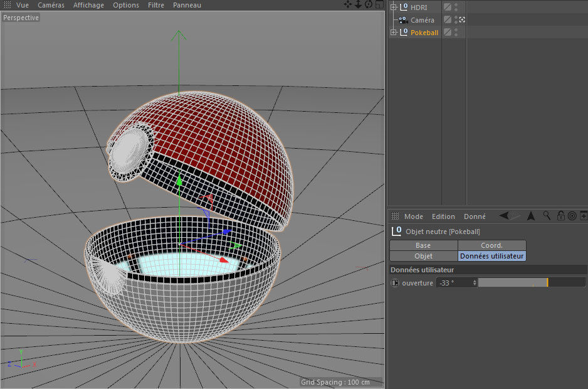Click the ouverture value stepper arrows
Screen dimensions: 588x389
click(475, 283)
